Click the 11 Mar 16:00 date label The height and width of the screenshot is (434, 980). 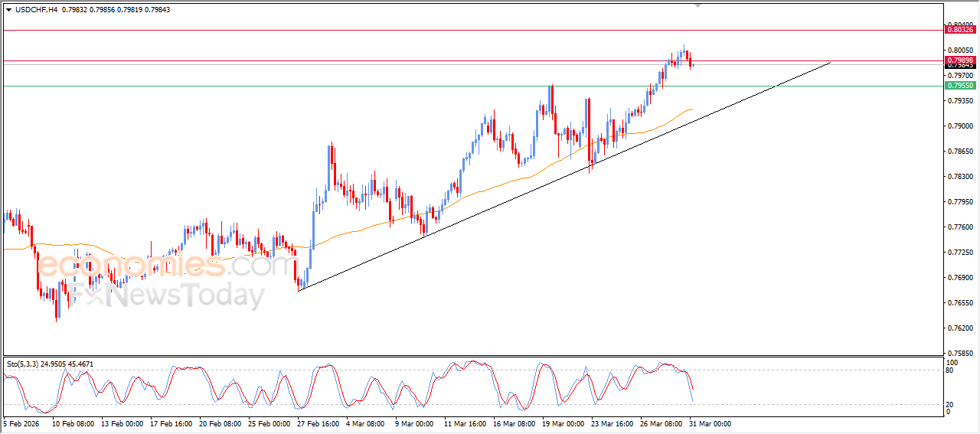[x=463, y=423]
